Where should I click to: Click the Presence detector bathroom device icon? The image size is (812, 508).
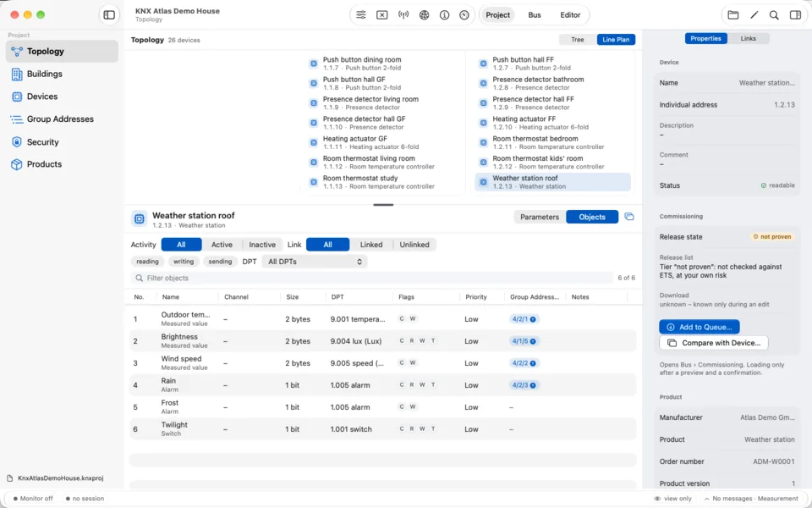pos(483,83)
